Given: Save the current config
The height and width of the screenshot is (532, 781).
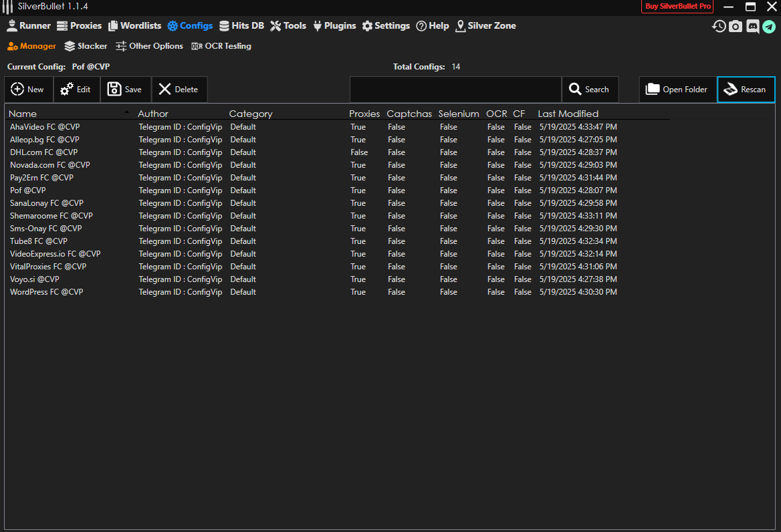Looking at the screenshot, I should (x=126, y=90).
